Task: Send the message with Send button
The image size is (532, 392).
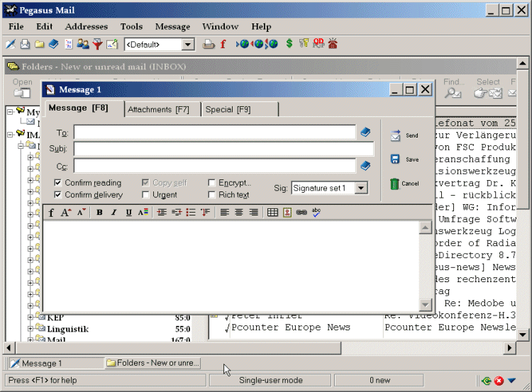Action: pyautogui.click(x=404, y=135)
